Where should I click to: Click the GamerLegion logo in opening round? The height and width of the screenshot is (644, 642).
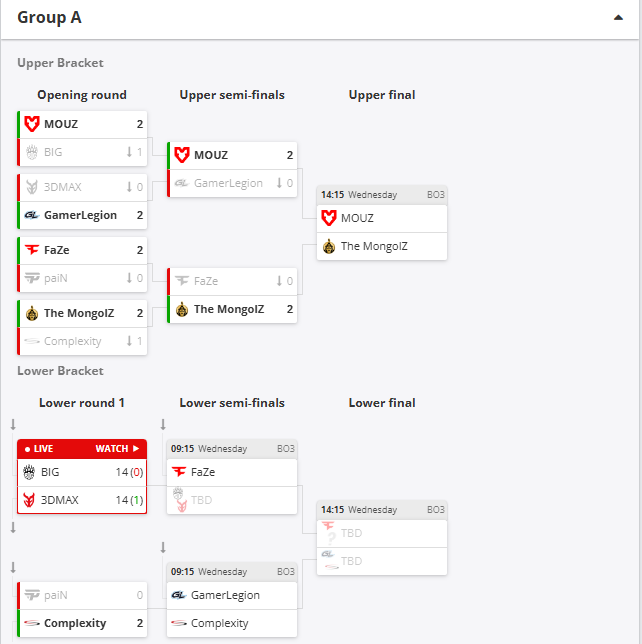point(32,215)
